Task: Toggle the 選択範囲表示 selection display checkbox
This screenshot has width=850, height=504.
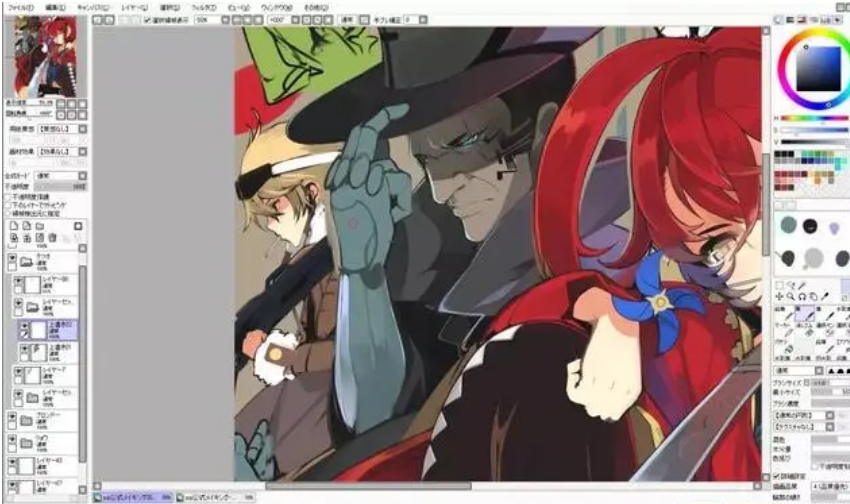Action: (147, 20)
